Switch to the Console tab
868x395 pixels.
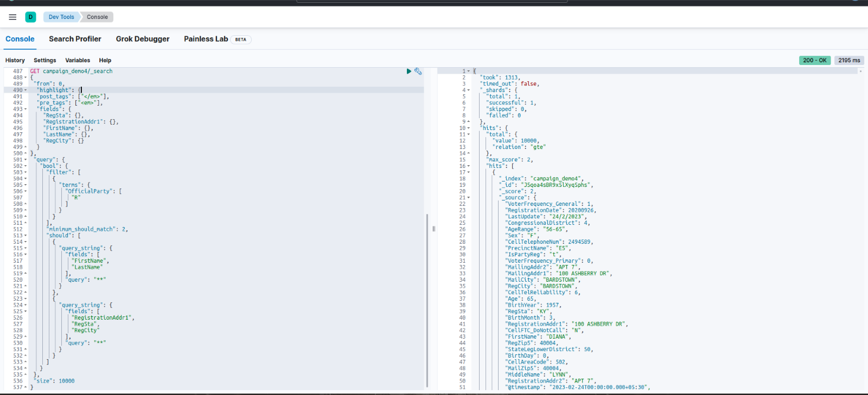[20, 39]
